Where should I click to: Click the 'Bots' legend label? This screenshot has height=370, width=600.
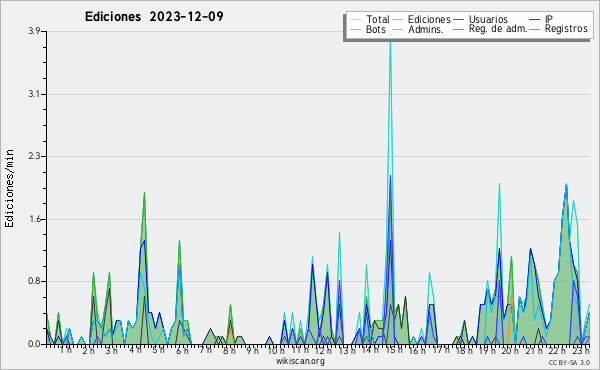pyautogui.click(x=375, y=29)
